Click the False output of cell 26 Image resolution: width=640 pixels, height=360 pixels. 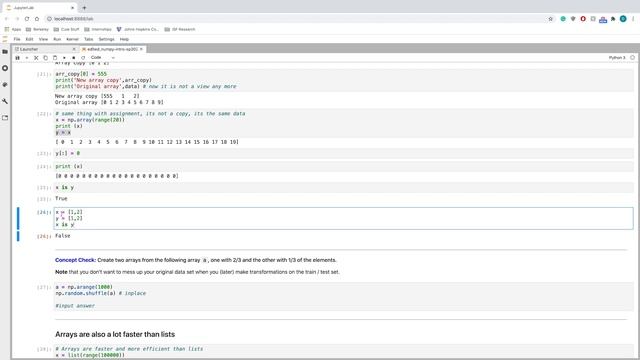pyautogui.click(x=62, y=236)
